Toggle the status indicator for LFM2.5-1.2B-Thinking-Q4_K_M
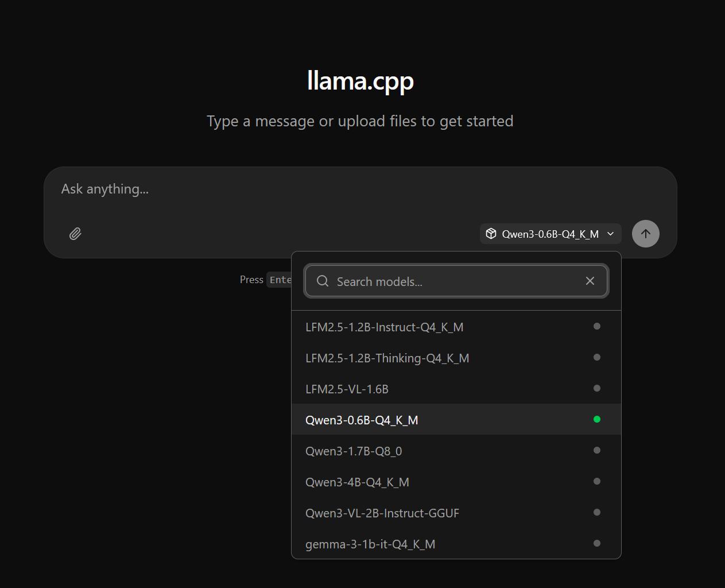 pos(597,357)
